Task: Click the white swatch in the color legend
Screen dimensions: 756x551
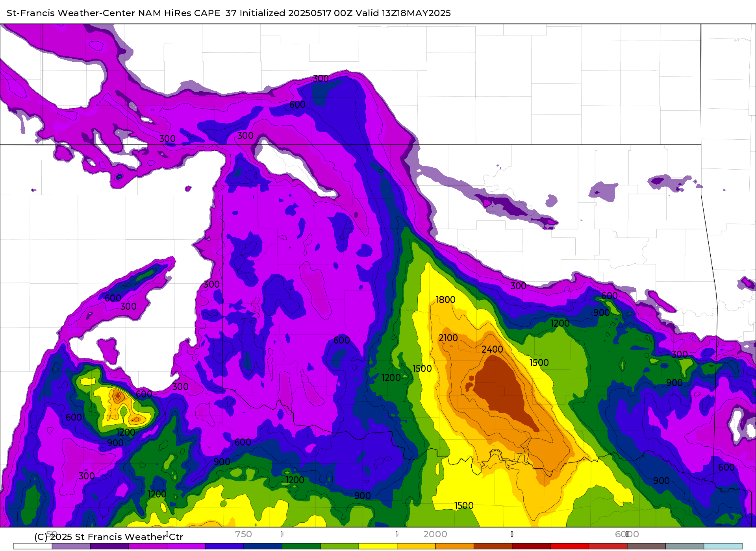Action: 33,546
